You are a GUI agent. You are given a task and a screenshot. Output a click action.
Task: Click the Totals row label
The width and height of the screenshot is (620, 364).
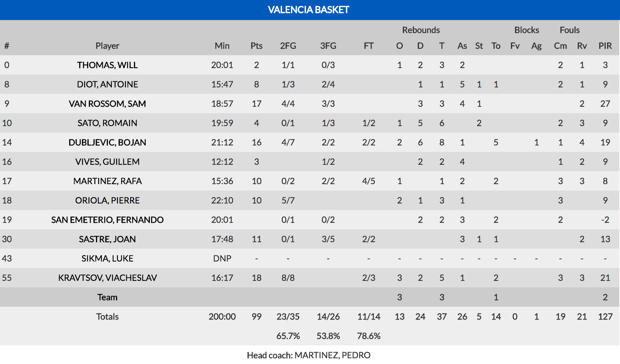tap(107, 317)
